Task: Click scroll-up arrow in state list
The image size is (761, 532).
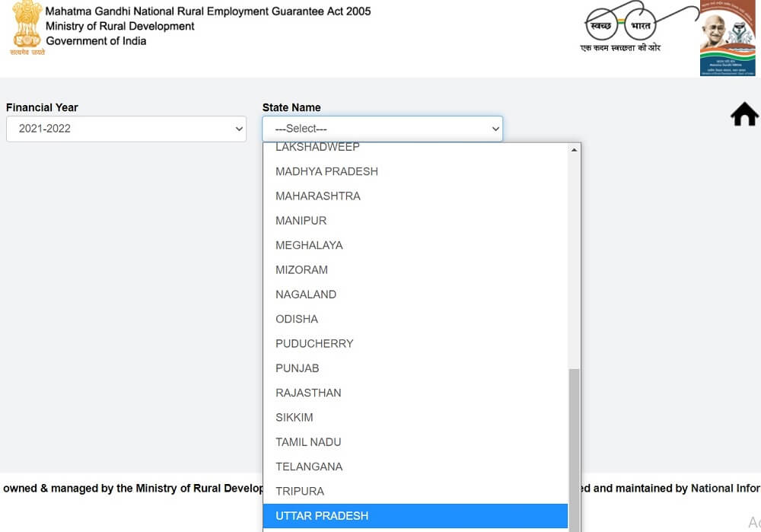Action: 574,150
